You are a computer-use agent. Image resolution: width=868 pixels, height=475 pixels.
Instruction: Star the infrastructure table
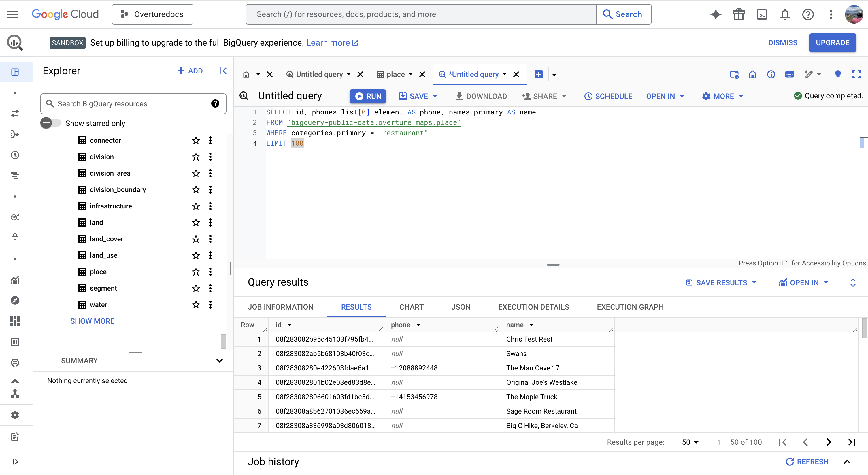point(196,206)
